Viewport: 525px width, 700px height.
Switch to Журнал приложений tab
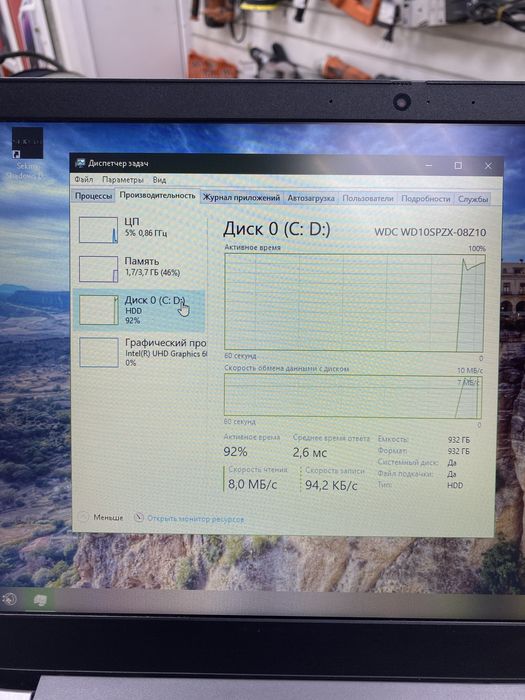[x=241, y=197]
